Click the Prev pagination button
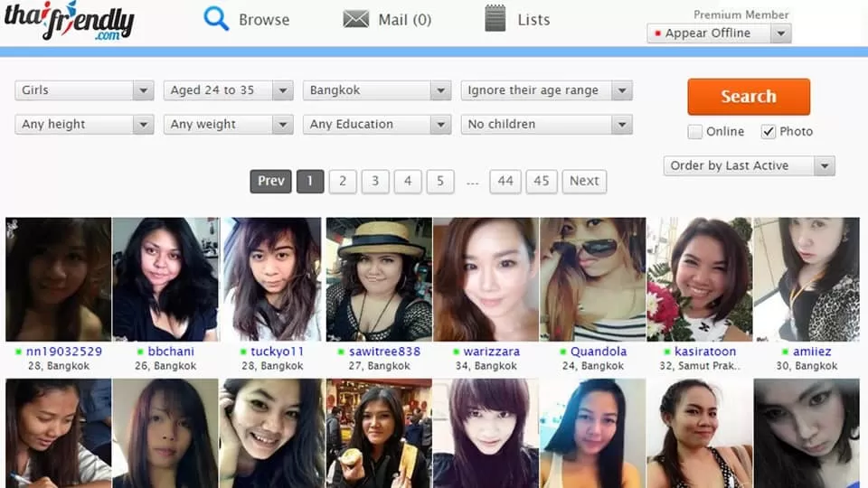 270,182
